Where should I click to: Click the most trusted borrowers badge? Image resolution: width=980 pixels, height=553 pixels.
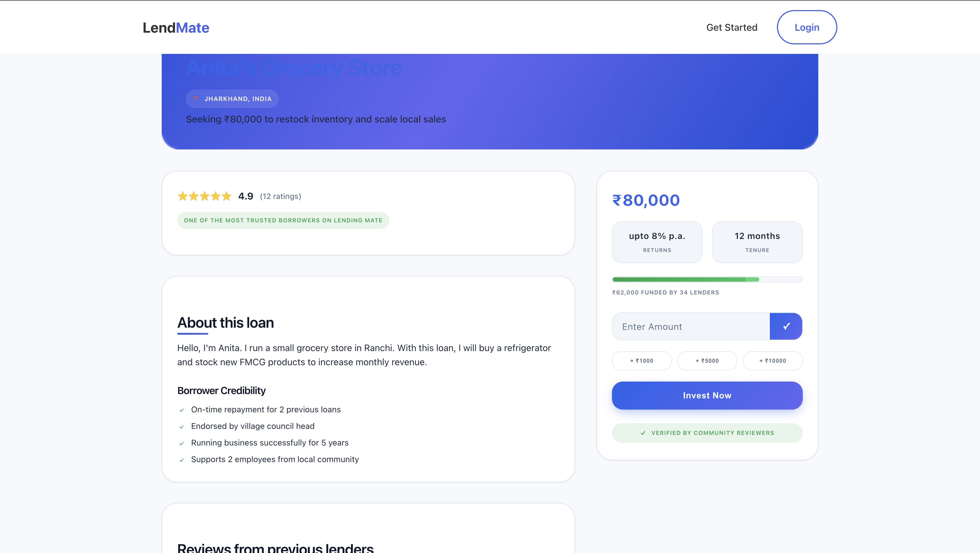click(283, 220)
